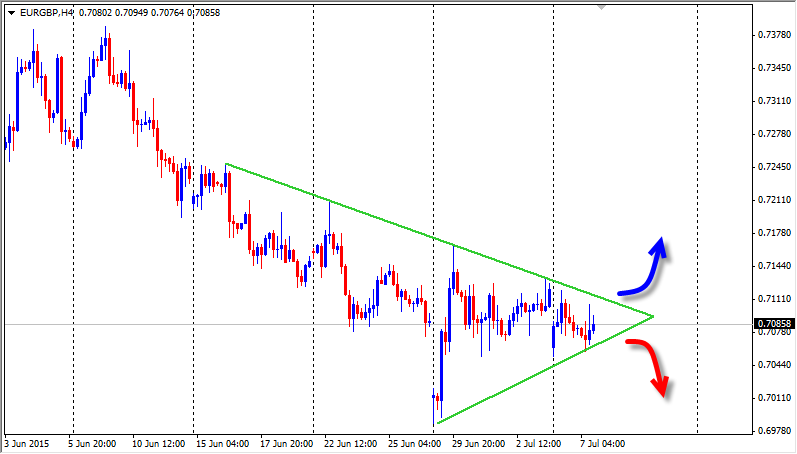Click the 0.71110 price axis label
The width and height of the screenshot is (797, 454).
tap(775, 299)
